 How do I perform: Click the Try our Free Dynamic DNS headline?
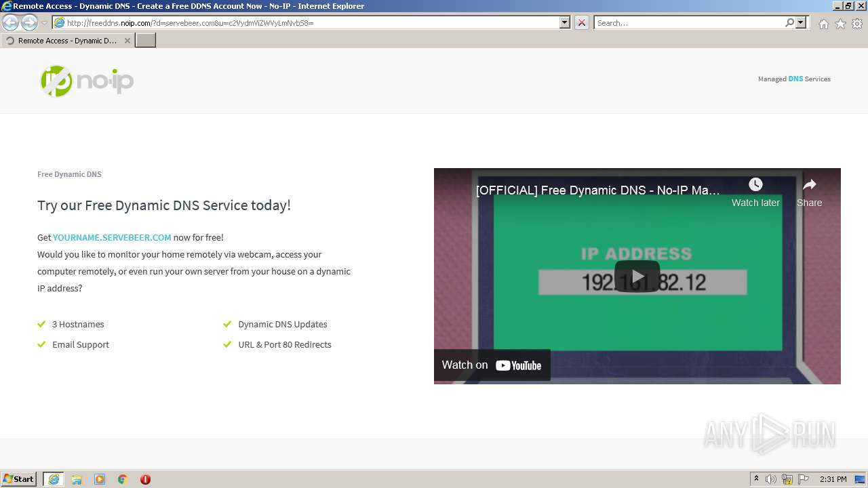(x=164, y=205)
